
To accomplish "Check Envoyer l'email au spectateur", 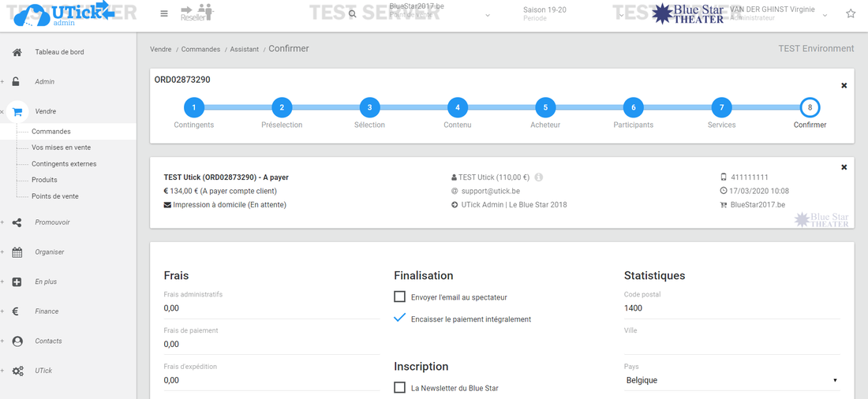I will click(400, 297).
